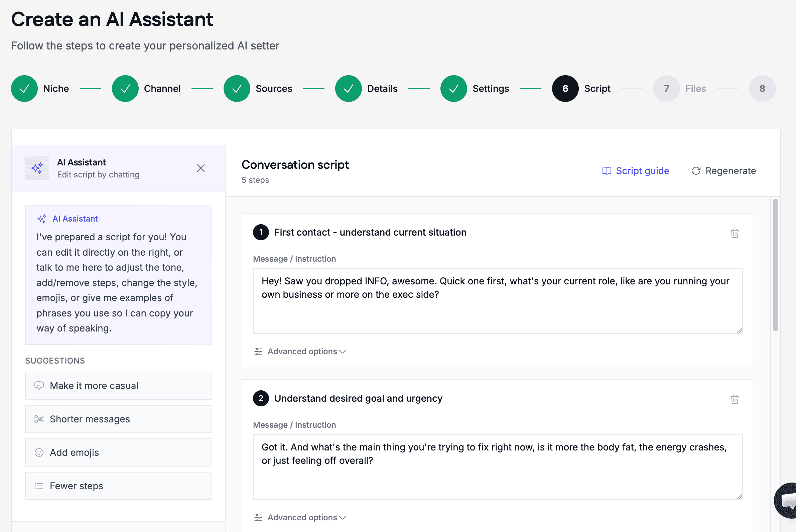Click the completed Niche step checkmark
This screenshot has height=532, width=796.
24,89
